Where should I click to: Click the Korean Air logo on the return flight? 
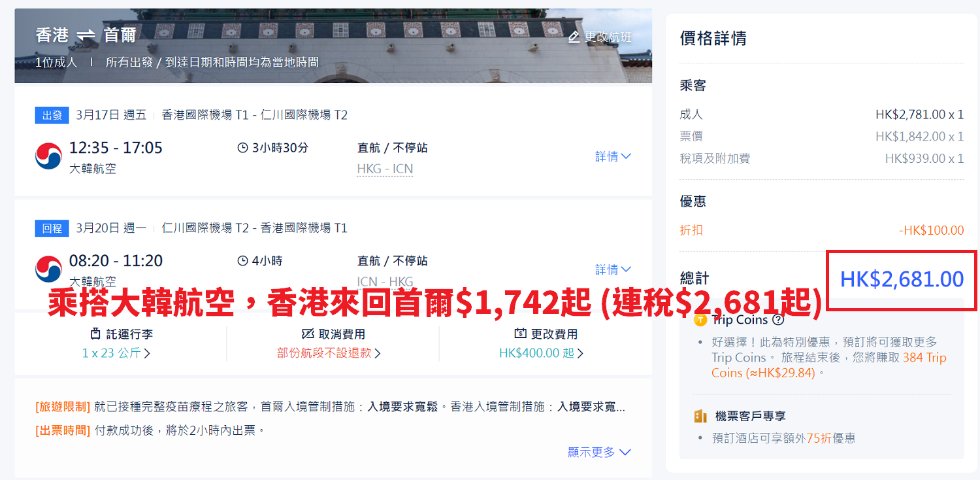(48, 269)
